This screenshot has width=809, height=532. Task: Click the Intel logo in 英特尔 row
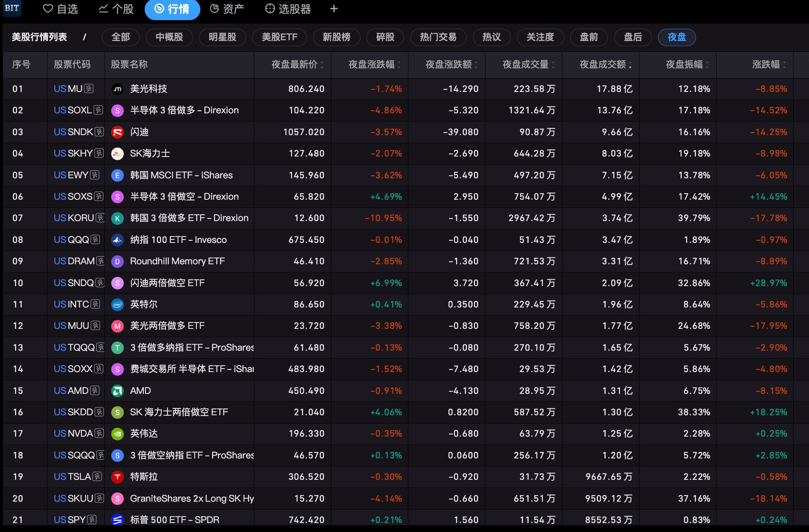pos(117,304)
